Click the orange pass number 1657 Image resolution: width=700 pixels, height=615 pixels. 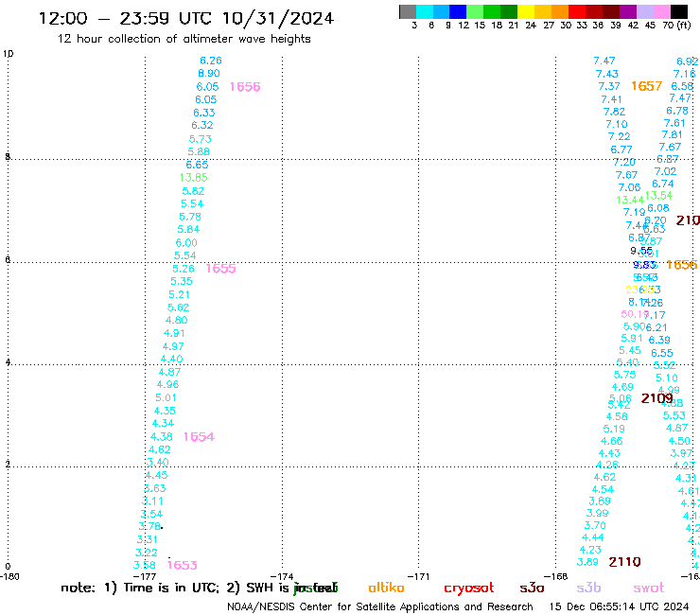pos(646,86)
